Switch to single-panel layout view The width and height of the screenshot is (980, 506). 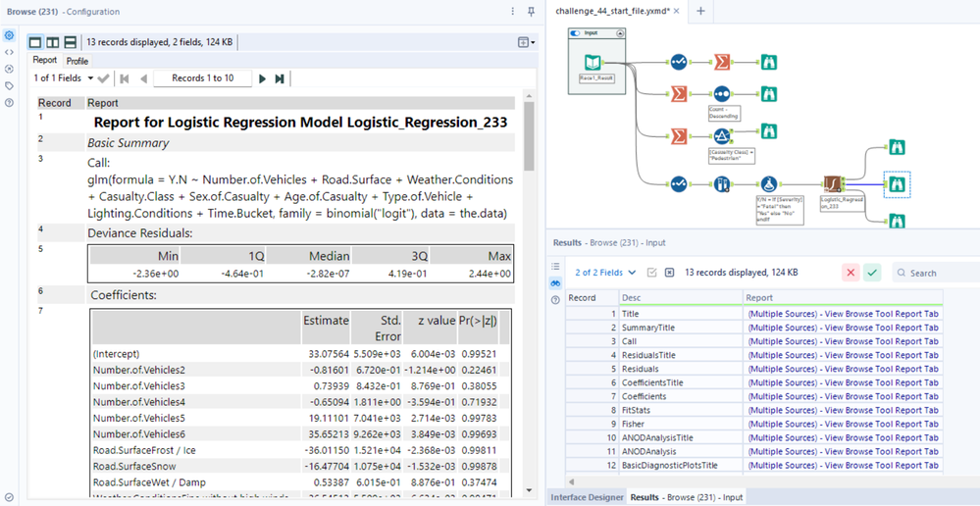point(35,42)
